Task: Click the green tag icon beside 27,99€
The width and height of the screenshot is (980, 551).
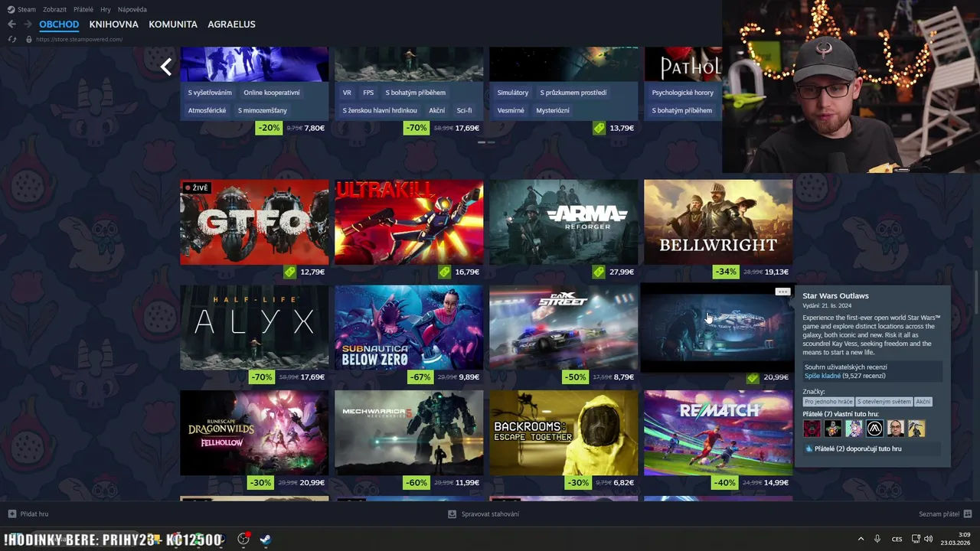Action: 599,272
